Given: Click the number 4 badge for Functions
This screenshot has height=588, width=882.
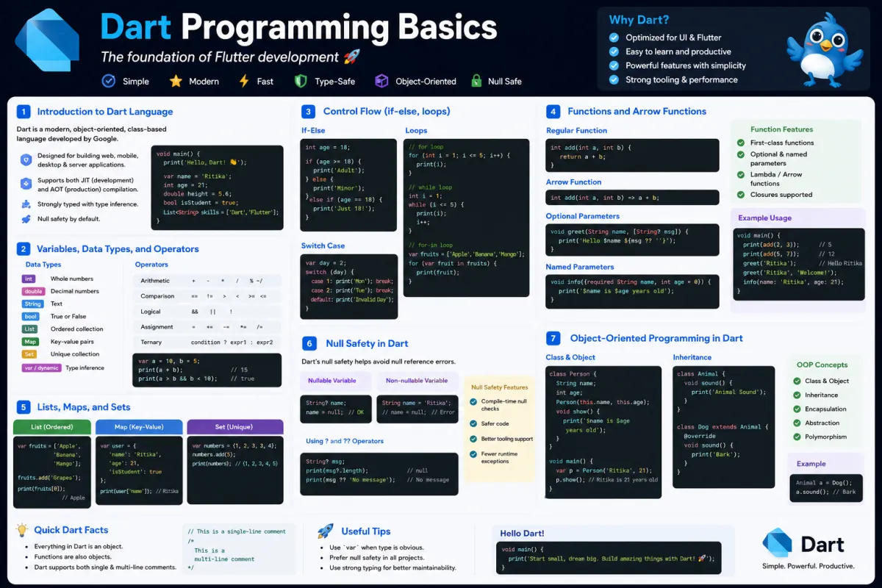Looking at the screenshot, I should tap(553, 112).
